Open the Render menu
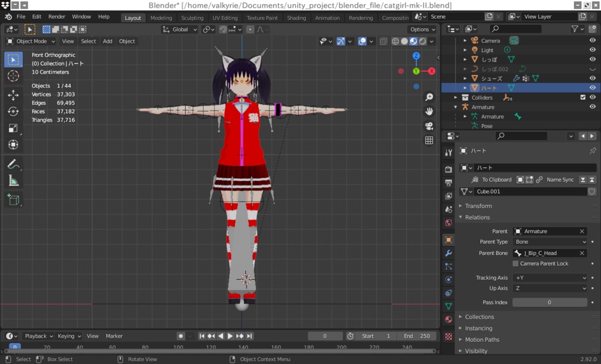This screenshot has height=364, width=601. (56, 16)
